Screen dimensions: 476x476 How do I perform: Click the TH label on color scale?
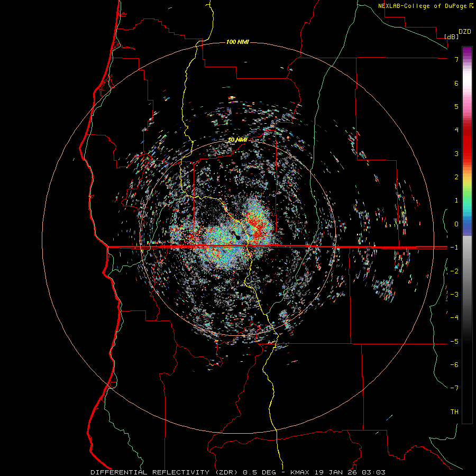click(454, 411)
